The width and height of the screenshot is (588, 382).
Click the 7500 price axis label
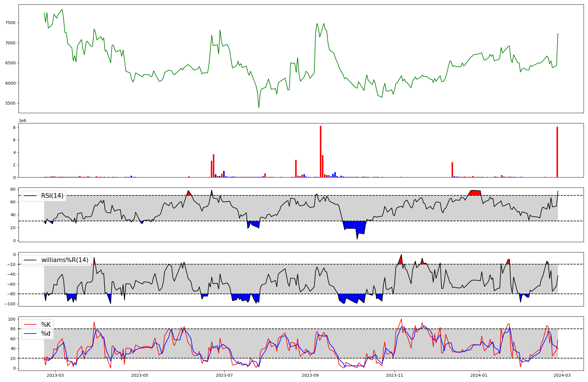[11, 23]
